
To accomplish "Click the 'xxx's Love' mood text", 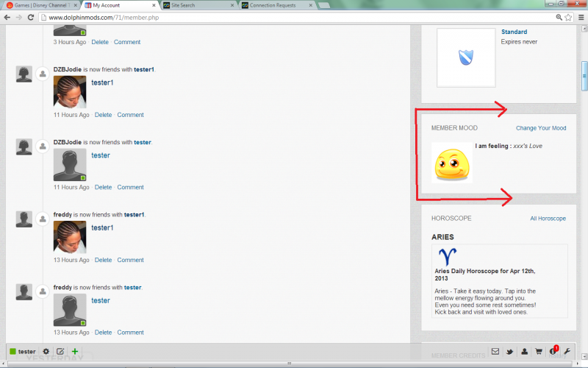I will pyautogui.click(x=528, y=146).
